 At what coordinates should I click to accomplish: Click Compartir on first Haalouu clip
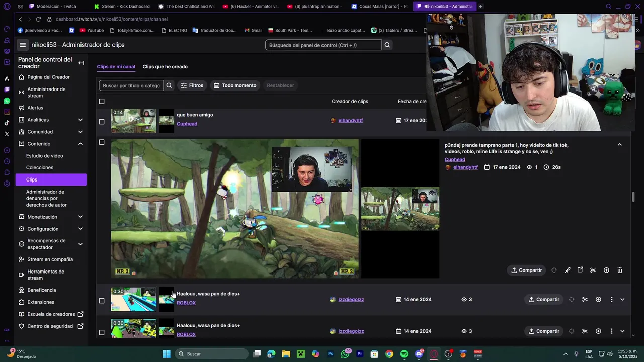point(544,299)
